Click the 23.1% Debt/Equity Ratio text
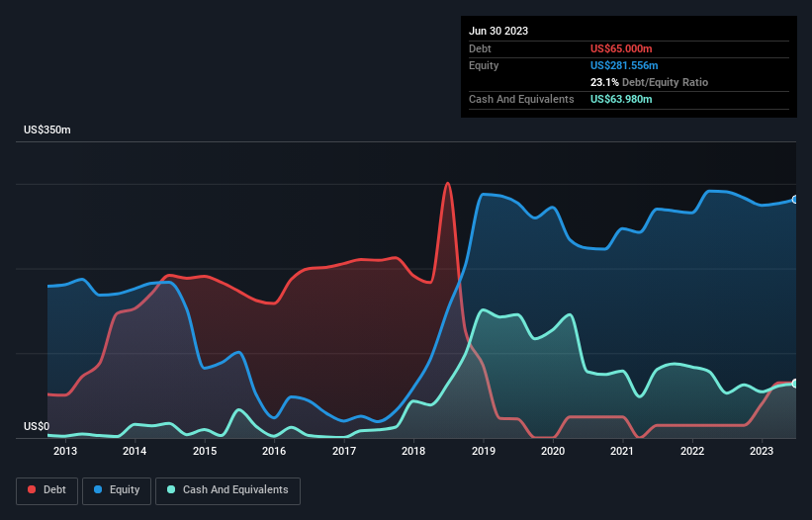 649,82
